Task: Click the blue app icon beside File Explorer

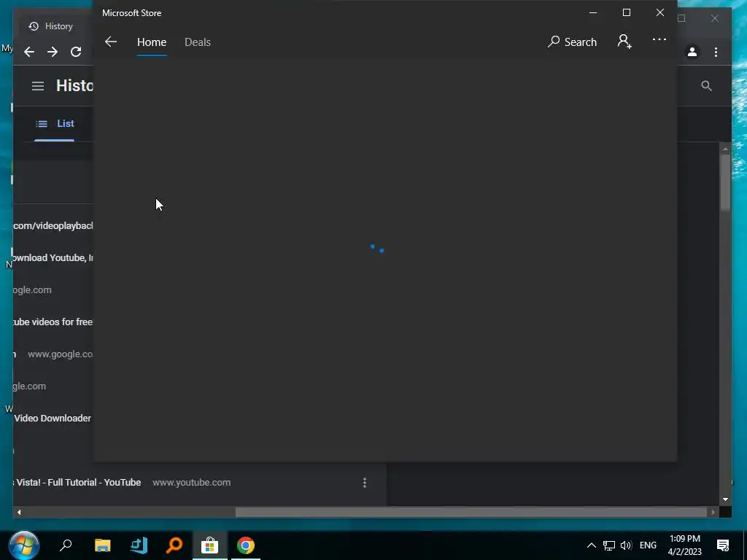Action: pyautogui.click(x=139, y=545)
